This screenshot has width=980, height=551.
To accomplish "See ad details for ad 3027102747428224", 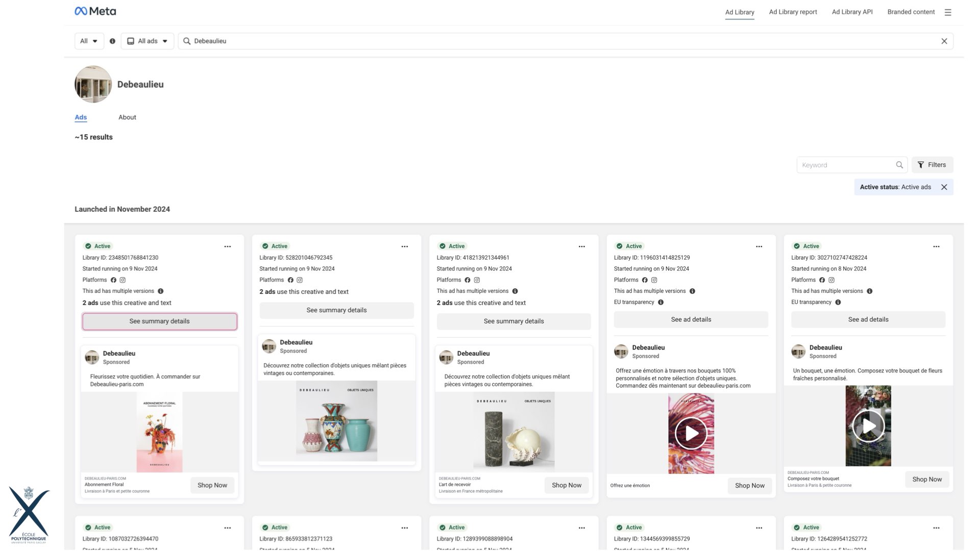I will click(x=868, y=319).
